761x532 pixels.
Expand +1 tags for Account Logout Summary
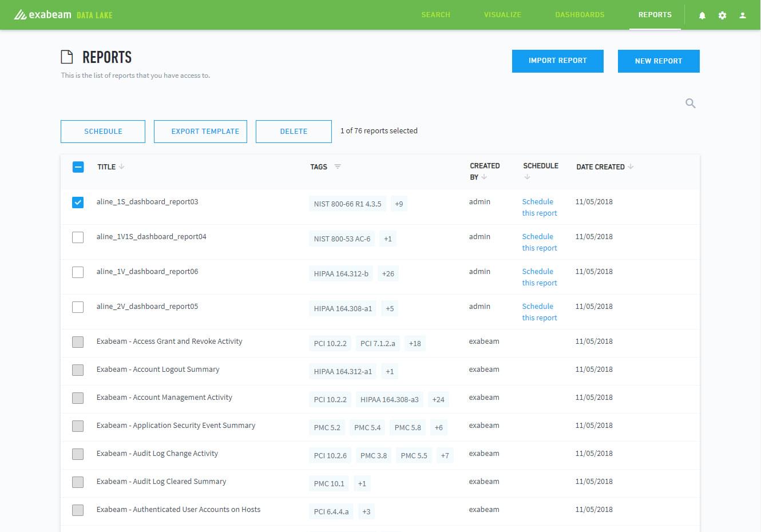pyautogui.click(x=390, y=371)
